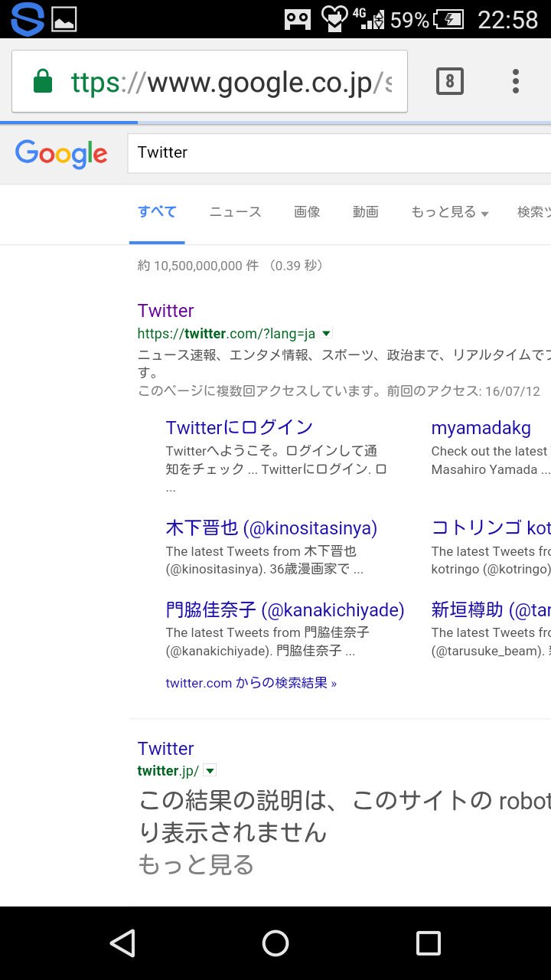Screen dimensions: 551x980
Task: Expand the dropdown arrow beside twitter.com URL
Action: point(326,334)
